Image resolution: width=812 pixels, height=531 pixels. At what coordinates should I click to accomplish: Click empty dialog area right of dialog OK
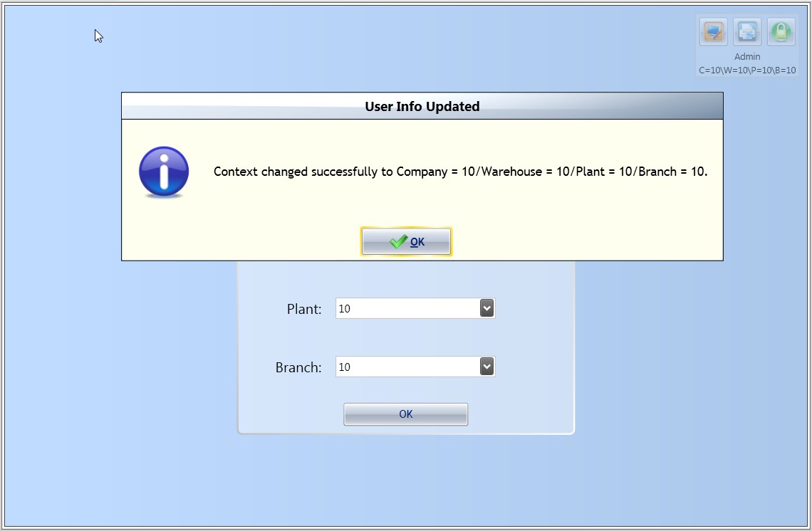tap(584, 241)
